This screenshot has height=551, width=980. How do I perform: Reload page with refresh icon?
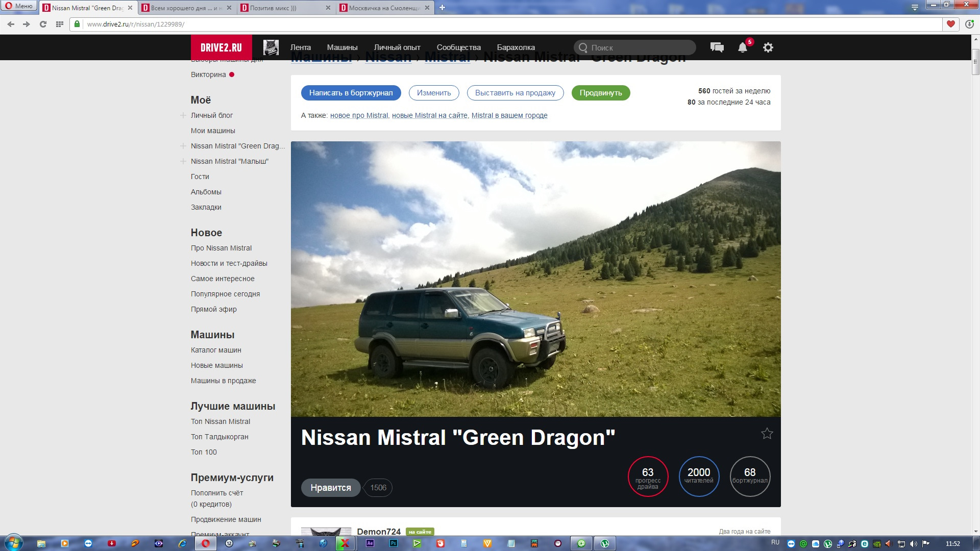(x=43, y=24)
